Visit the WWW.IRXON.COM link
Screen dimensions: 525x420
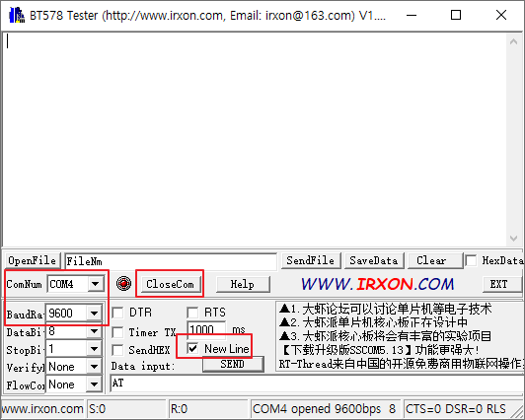click(x=377, y=284)
